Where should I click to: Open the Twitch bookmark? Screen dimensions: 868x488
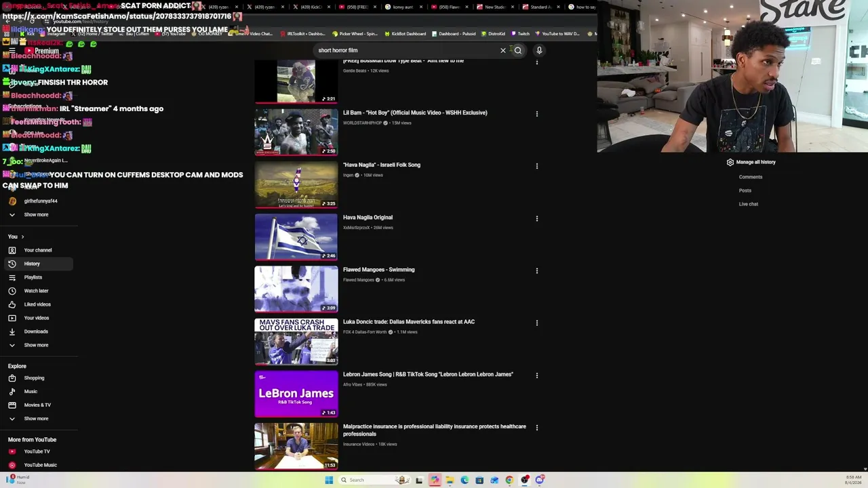point(520,34)
